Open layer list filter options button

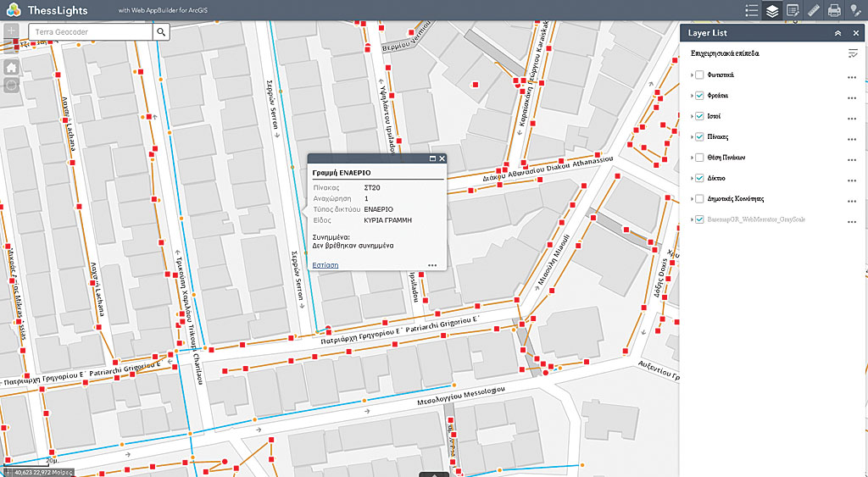coord(853,53)
